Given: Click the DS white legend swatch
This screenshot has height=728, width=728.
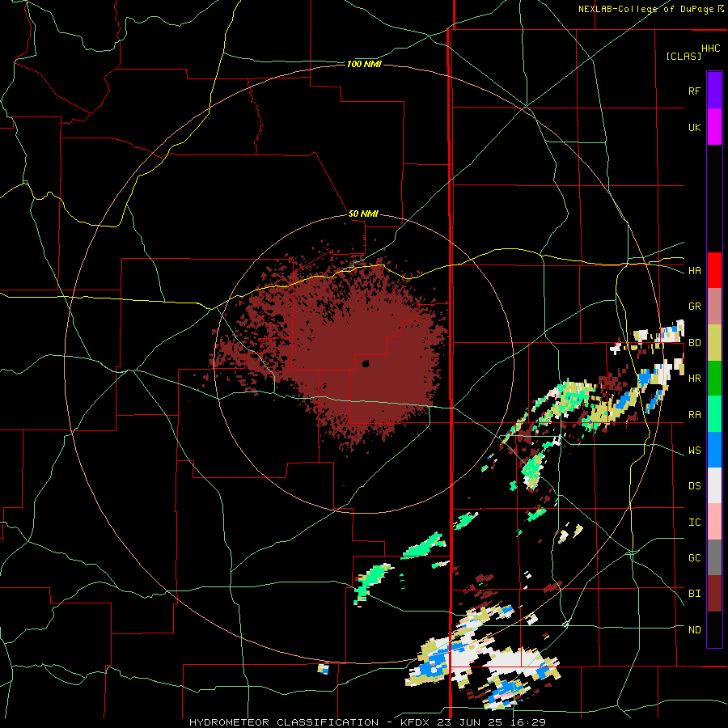Looking at the screenshot, I should pyautogui.click(x=714, y=485).
